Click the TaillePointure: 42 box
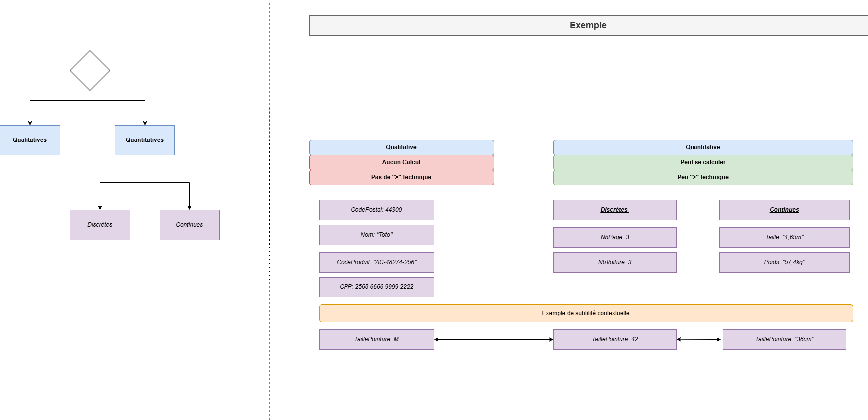Image resolution: width=868 pixels, height=420 pixels. pos(615,339)
